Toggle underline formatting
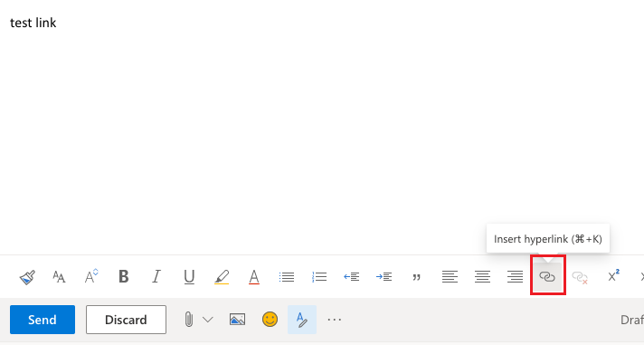The height and width of the screenshot is (345, 644). tap(189, 277)
